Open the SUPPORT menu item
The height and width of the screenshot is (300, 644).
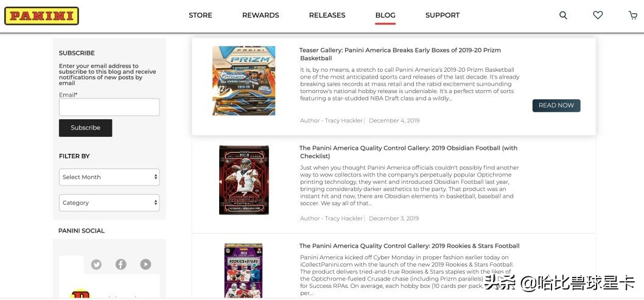pyautogui.click(x=443, y=15)
